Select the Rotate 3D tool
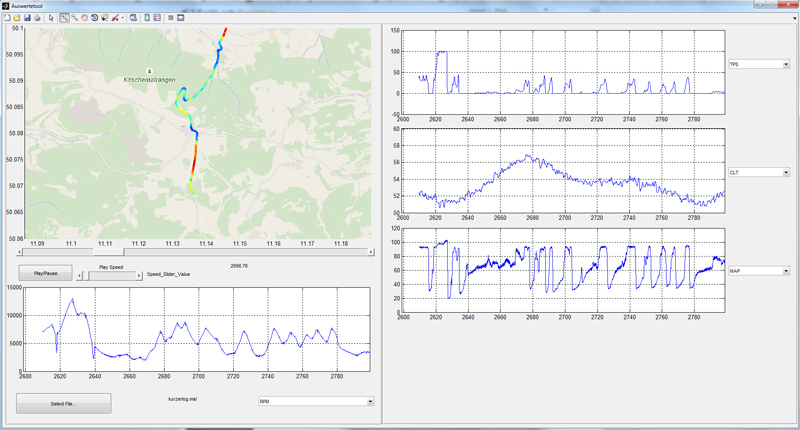This screenshot has height=430, width=800. 94,18
